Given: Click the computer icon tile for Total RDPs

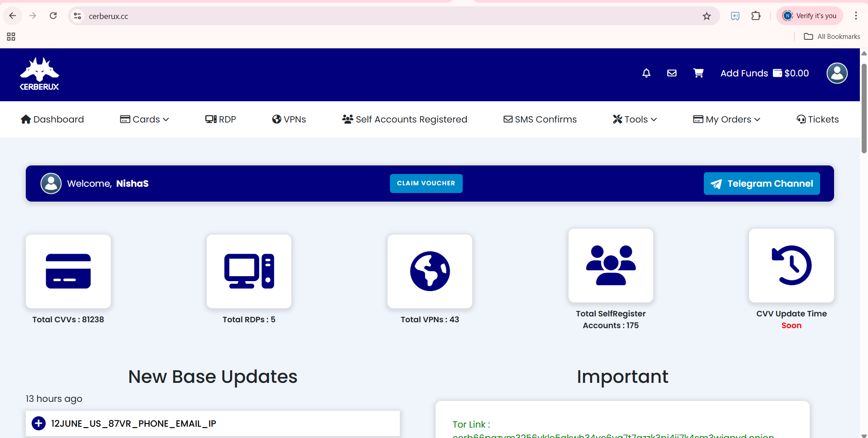Looking at the screenshot, I should [x=249, y=271].
